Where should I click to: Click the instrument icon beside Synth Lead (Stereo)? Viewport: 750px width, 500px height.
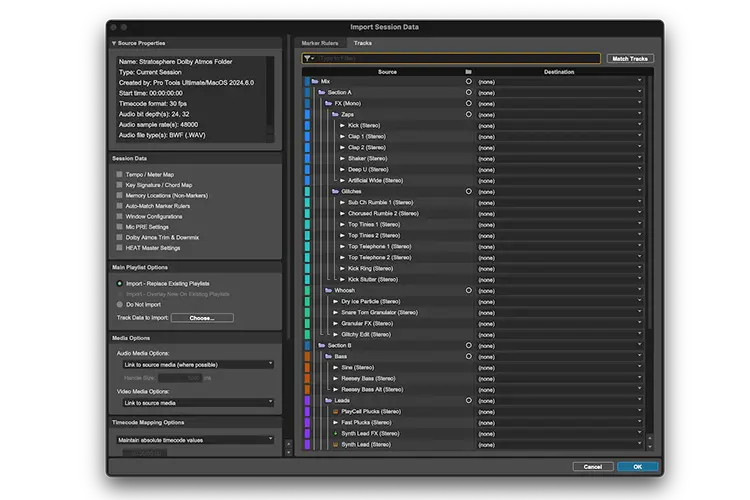[x=335, y=444]
